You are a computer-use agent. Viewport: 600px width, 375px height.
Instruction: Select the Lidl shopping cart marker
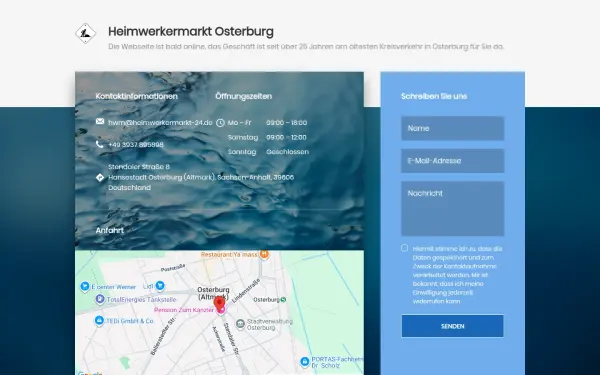pyautogui.click(x=160, y=285)
